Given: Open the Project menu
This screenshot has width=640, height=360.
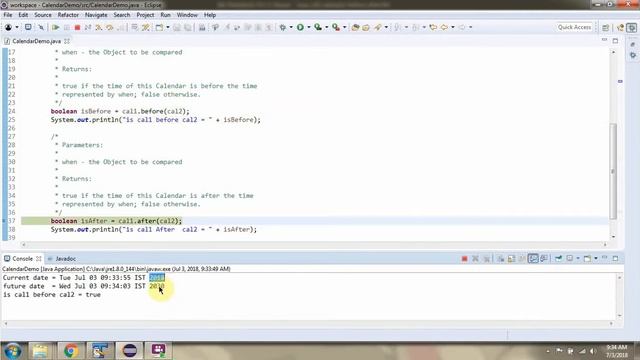Looking at the screenshot, I should (145, 15).
